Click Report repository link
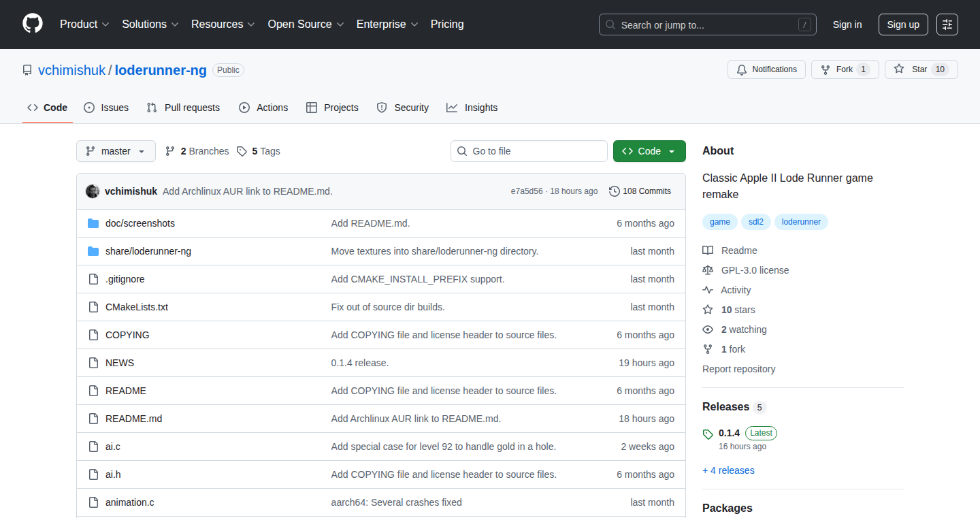Viewport: 980px width, 518px height. point(739,369)
